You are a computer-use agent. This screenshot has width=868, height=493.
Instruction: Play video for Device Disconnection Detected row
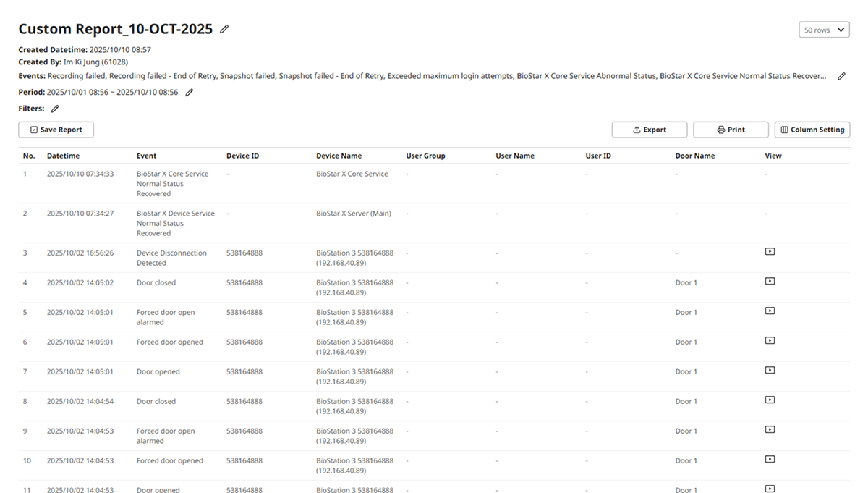click(x=770, y=252)
